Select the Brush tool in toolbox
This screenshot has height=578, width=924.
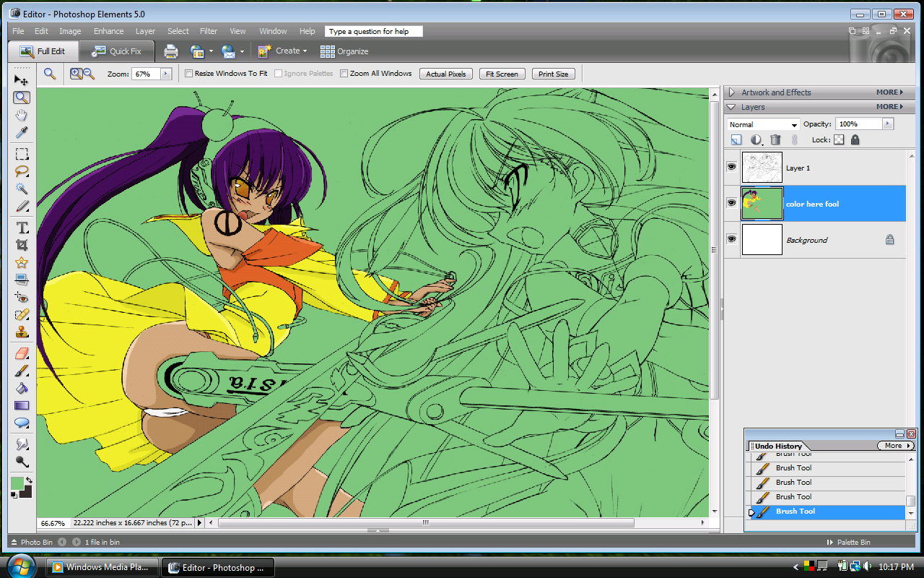pyautogui.click(x=22, y=371)
